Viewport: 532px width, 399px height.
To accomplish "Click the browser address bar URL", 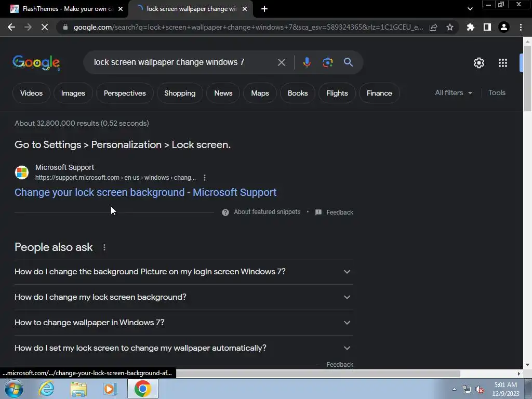I will (248, 27).
